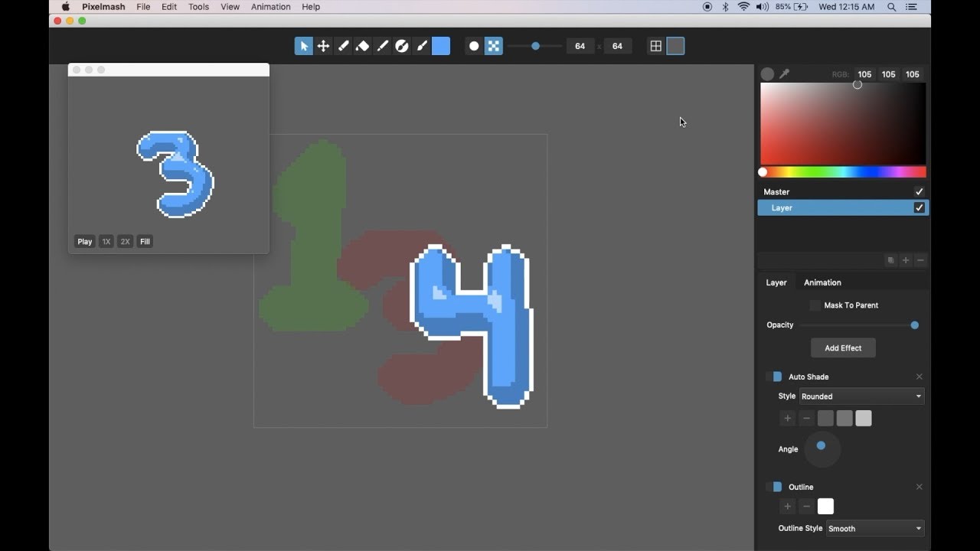The width and height of the screenshot is (980, 551).
Task: Select the four-arrow move tool
Action: 324,46
